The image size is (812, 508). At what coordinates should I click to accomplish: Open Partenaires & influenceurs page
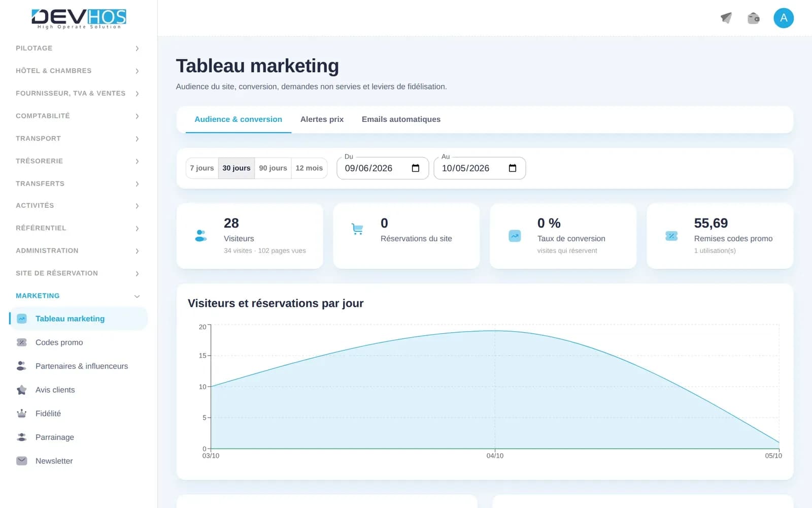(79, 366)
